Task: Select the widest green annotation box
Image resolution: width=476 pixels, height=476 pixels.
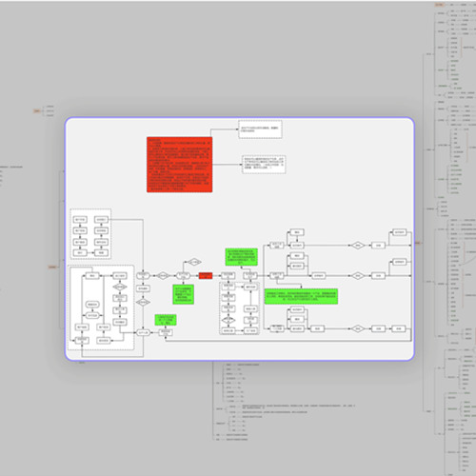Action: tap(301, 296)
